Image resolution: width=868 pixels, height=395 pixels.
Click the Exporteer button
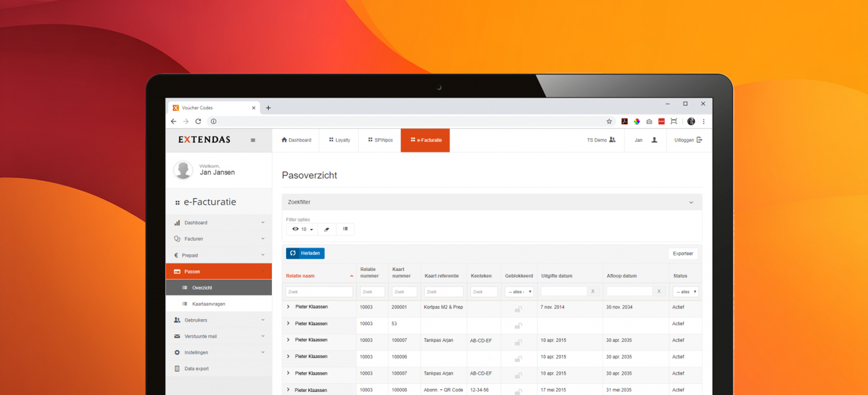[683, 254]
